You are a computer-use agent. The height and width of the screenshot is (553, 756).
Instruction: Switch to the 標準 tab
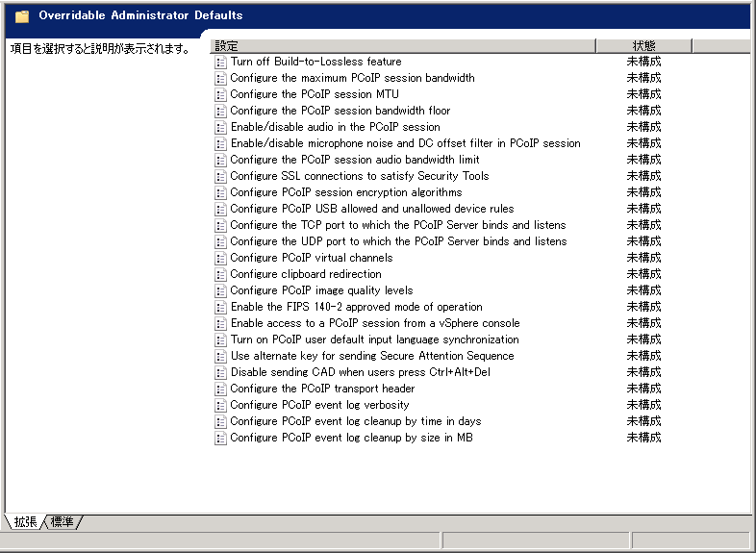(x=63, y=522)
